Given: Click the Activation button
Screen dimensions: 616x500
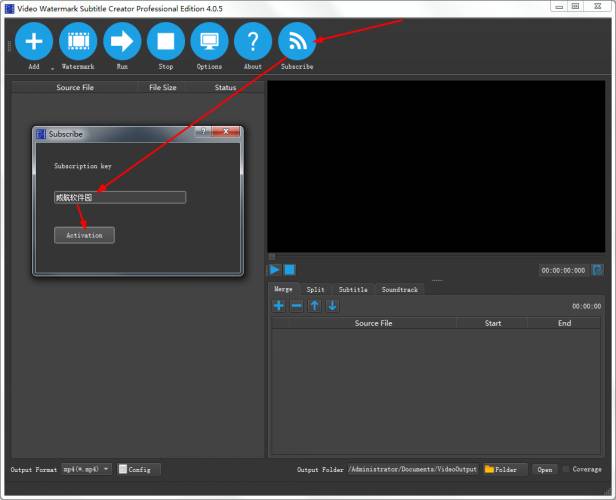Looking at the screenshot, I should tap(84, 235).
